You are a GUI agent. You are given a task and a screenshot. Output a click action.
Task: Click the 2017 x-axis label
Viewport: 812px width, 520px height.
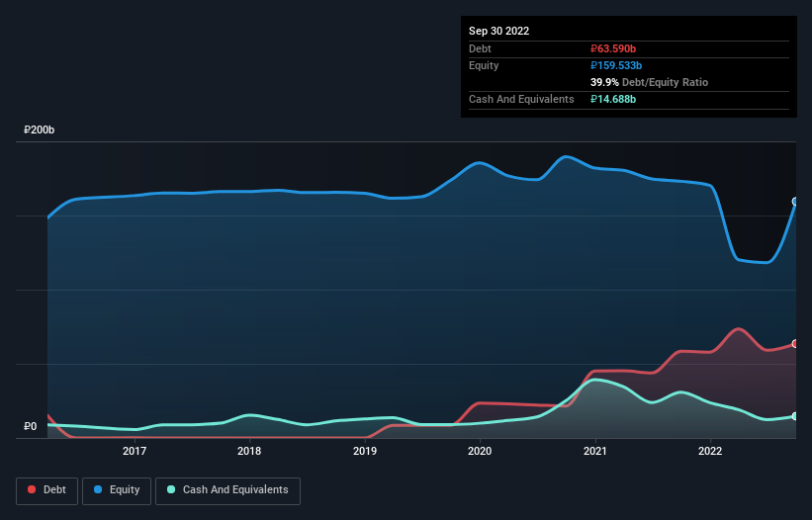pos(135,451)
